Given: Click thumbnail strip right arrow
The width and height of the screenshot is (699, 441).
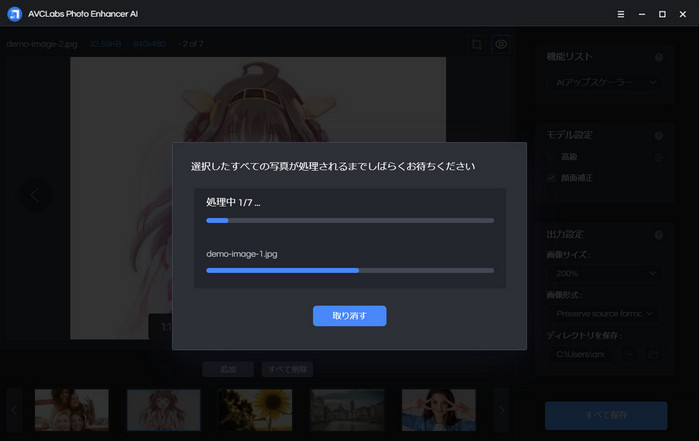Looking at the screenshot, I should [501, 410].
